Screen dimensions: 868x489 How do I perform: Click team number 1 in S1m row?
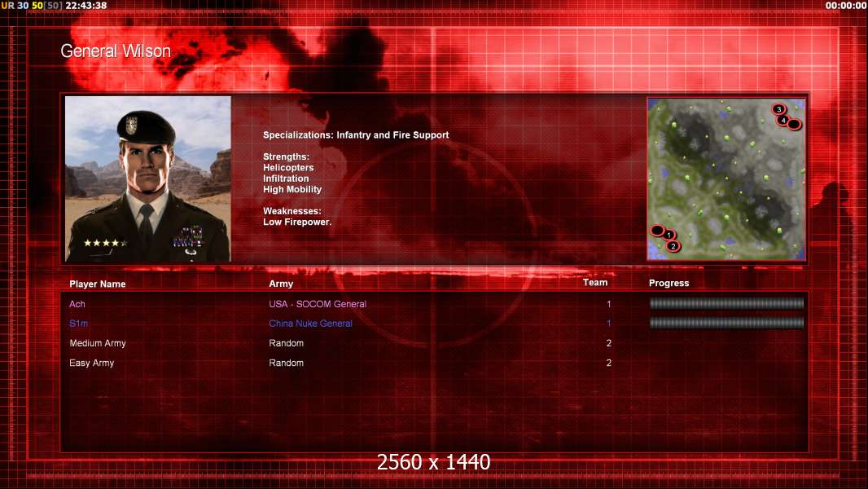[x=609, y=324]
